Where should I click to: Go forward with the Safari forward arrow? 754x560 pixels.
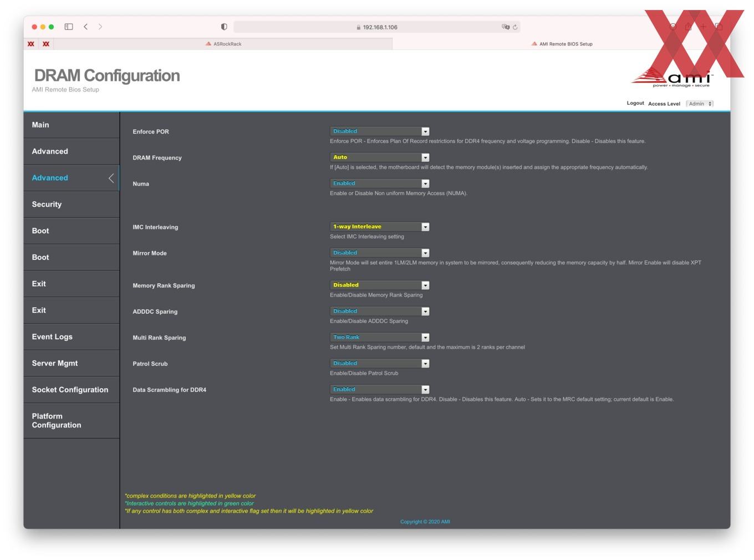[x=100, y=27]
